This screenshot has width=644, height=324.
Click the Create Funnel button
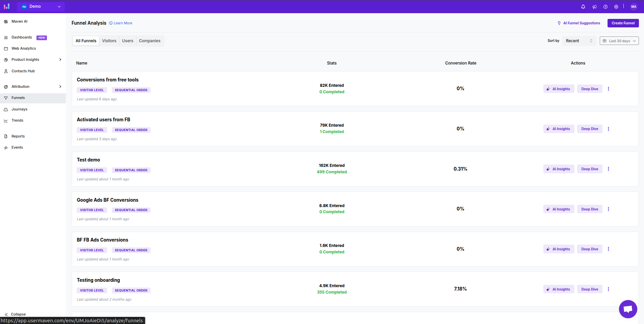(623, 23)
